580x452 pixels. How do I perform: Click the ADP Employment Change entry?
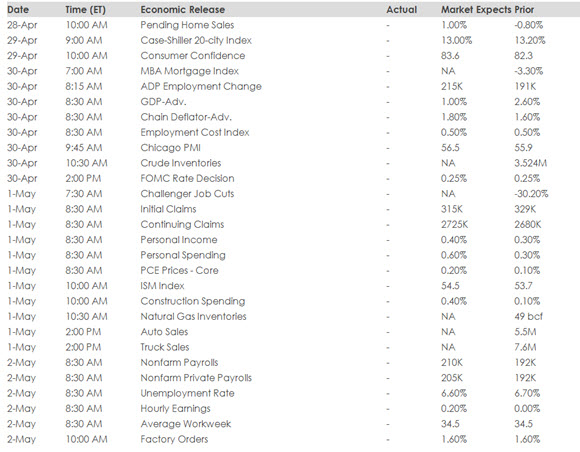tap(201, 87)
